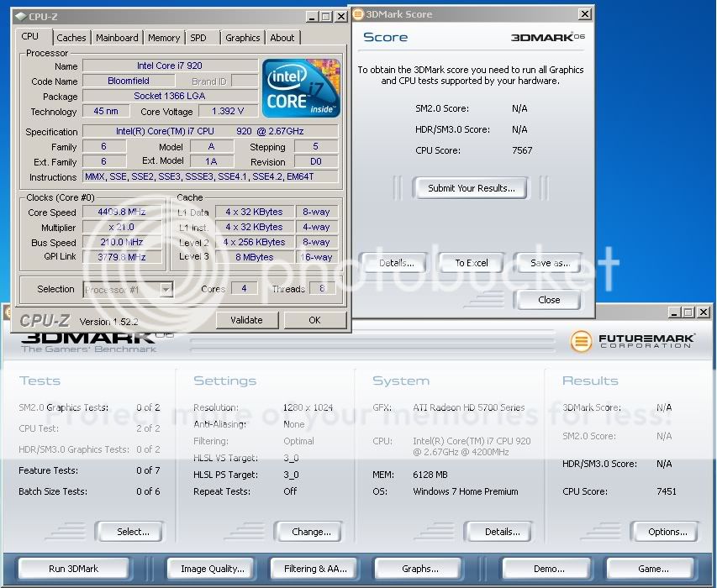The image size is (717, 588).
Task: Click the Graphs button
Action: (419, 569)
